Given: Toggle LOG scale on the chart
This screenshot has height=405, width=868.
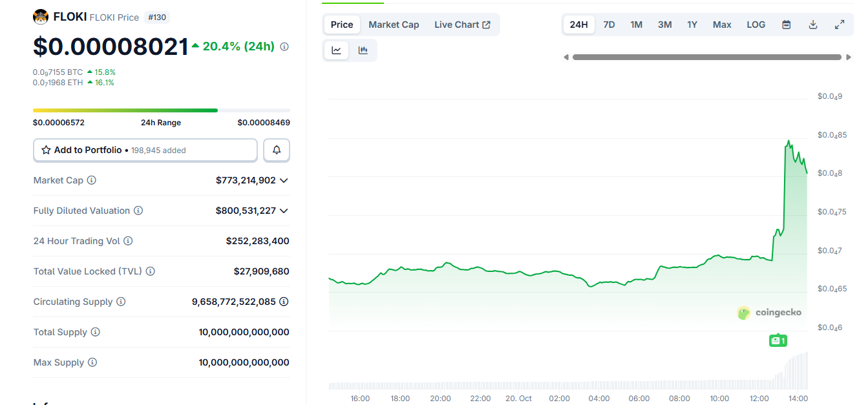Looking at the screenshot, I should tap(756, 25).
